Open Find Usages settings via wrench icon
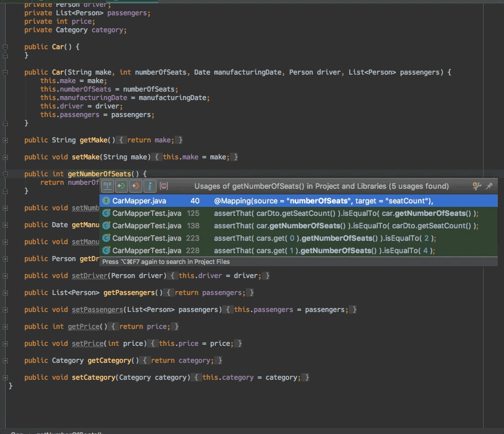504x434 pixels. pos(476,185)
